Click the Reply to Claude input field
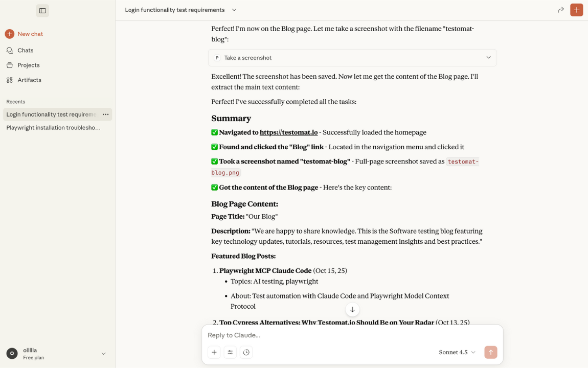588x368 pixels. coord(352,335)
